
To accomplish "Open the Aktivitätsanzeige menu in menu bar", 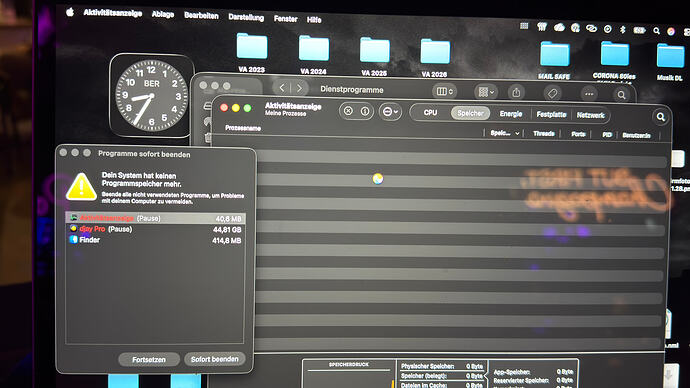I will pos(113,13).
